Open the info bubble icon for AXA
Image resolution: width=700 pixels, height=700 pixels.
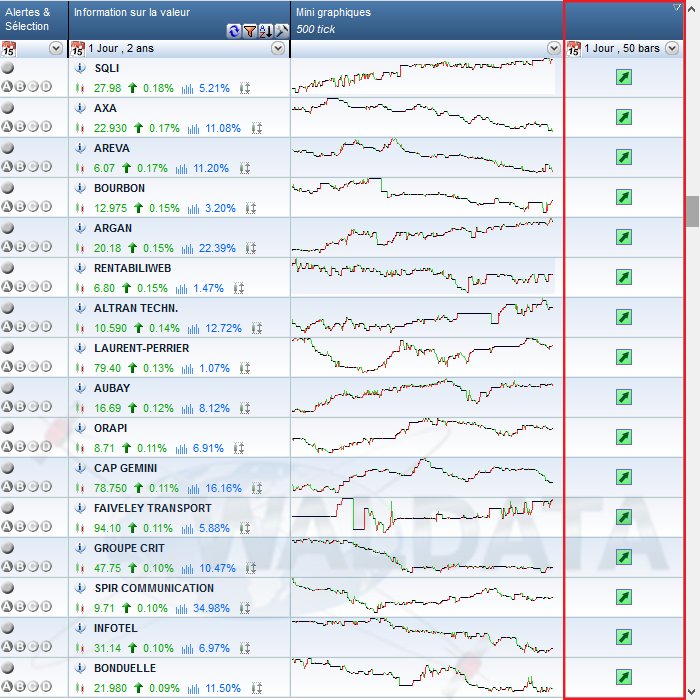pos(80,108)
